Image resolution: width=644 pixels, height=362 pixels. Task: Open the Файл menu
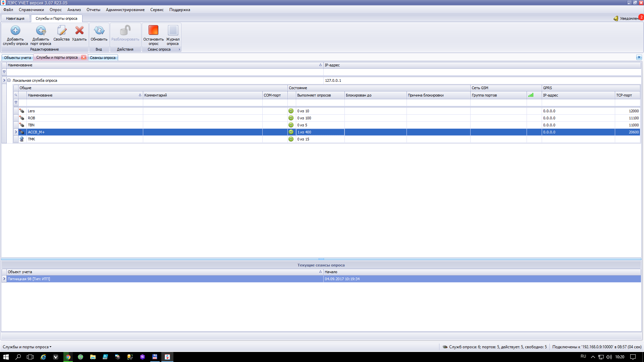point(8,10)
